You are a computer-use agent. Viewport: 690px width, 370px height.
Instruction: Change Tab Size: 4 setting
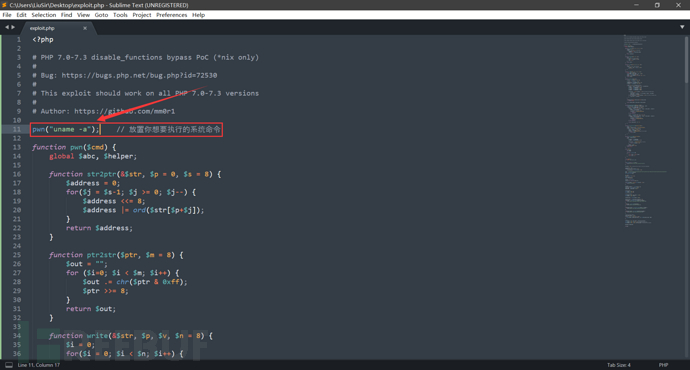pos(619,365)
